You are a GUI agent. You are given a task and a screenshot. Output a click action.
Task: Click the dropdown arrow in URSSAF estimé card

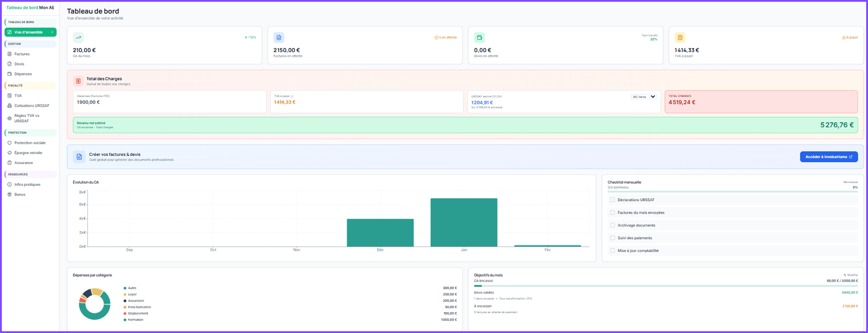click(653, 97)
